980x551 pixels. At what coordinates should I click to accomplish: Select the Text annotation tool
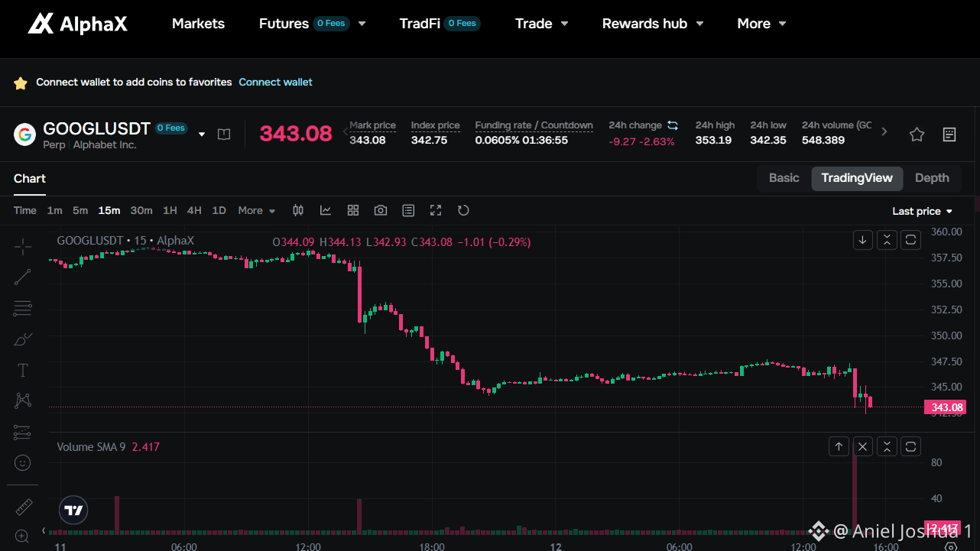(23, 370)
